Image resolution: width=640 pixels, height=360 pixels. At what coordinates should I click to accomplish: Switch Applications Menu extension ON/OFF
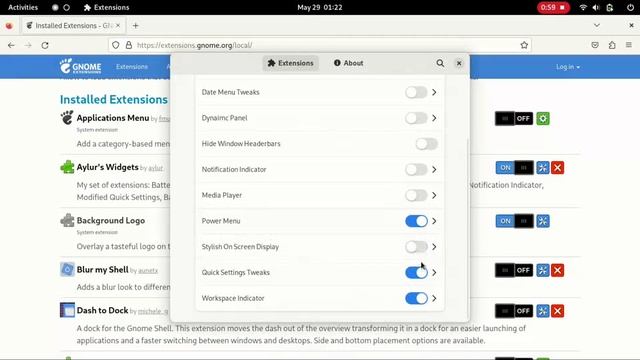[x=514, y=119]
